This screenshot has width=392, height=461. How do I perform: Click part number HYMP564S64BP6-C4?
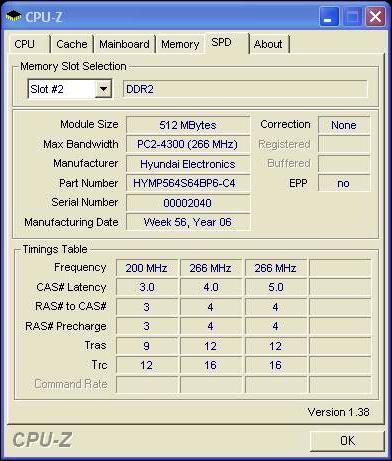188,183
